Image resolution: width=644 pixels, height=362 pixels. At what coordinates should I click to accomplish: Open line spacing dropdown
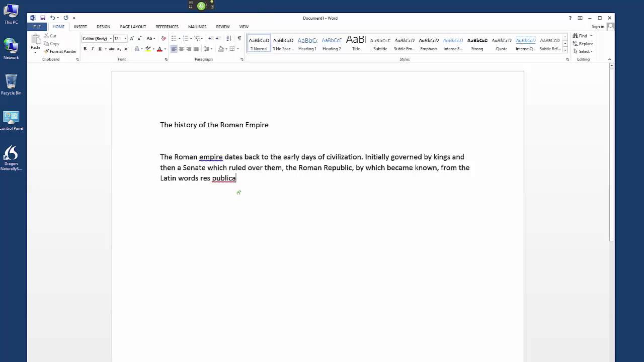click(x=208, y=49)
